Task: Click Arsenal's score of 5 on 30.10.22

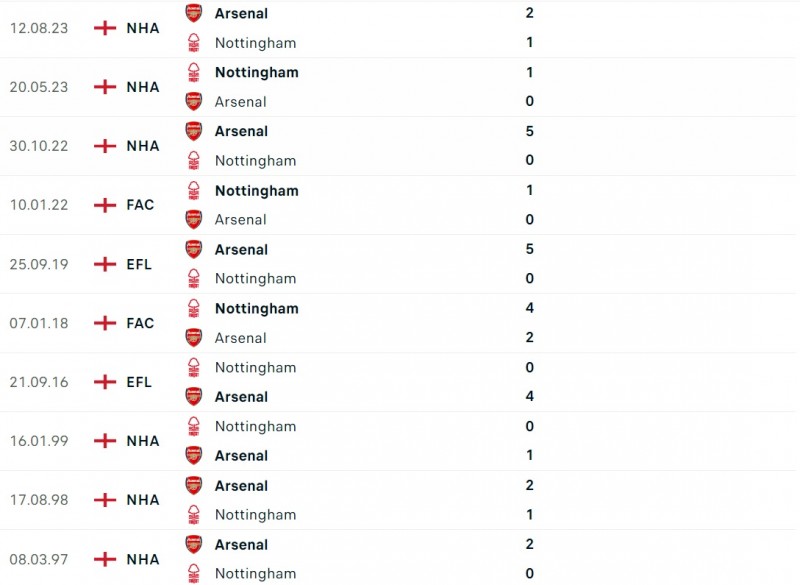Action: click(x=529, y=131)
